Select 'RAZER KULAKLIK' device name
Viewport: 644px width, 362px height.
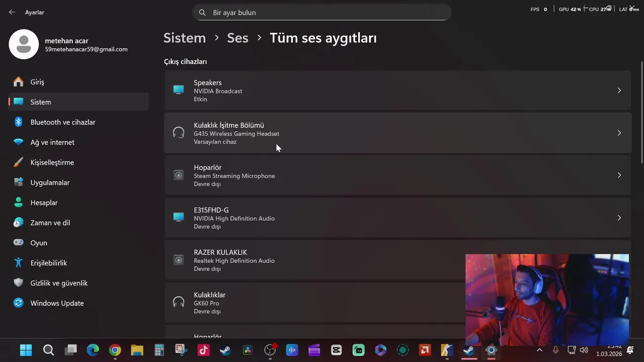point(220,252)
